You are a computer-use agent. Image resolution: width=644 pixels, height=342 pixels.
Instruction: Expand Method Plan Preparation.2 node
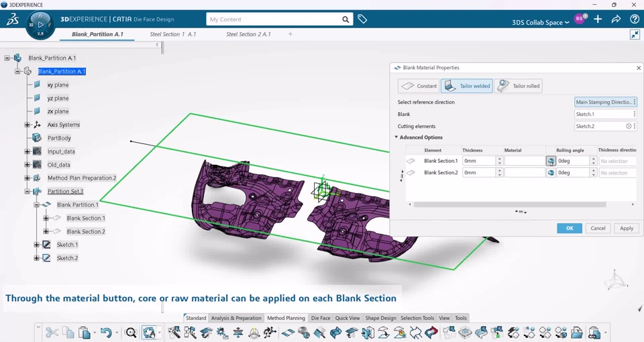tap(27, 178)
